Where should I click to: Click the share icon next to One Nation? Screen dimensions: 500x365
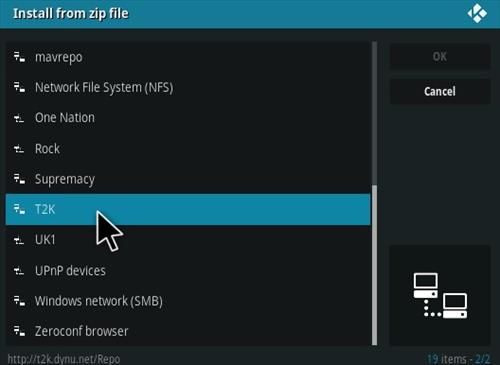[19, 118]
